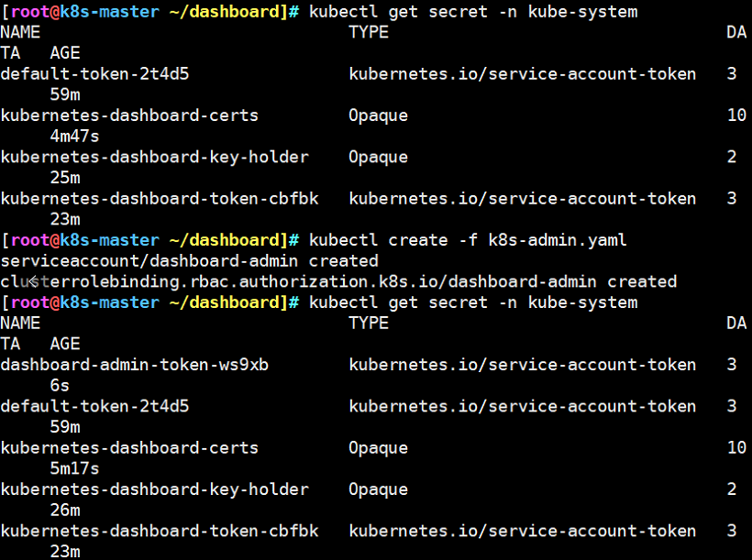Screen dimensions: 752x560
Task: Click the DATA value 3 of dashboard-admin-token-ws9xb
Action: point(732,365)
